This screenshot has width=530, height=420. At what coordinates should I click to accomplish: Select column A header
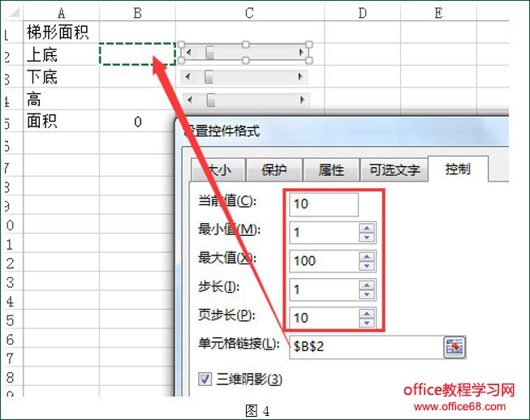(61, 13)
